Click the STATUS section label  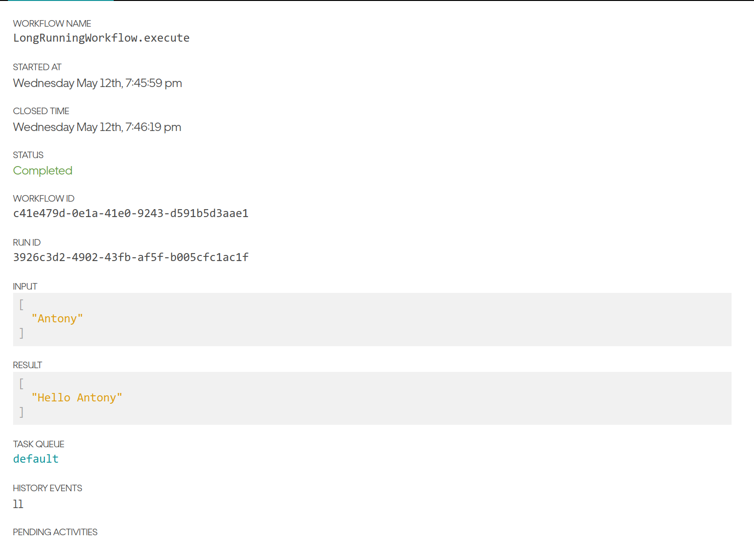click(28, 155)
